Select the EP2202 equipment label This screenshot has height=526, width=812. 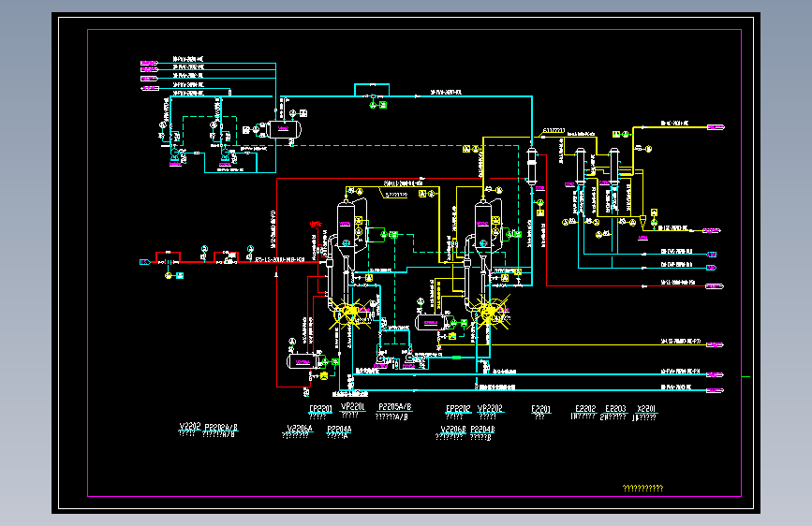pos(458,408)
